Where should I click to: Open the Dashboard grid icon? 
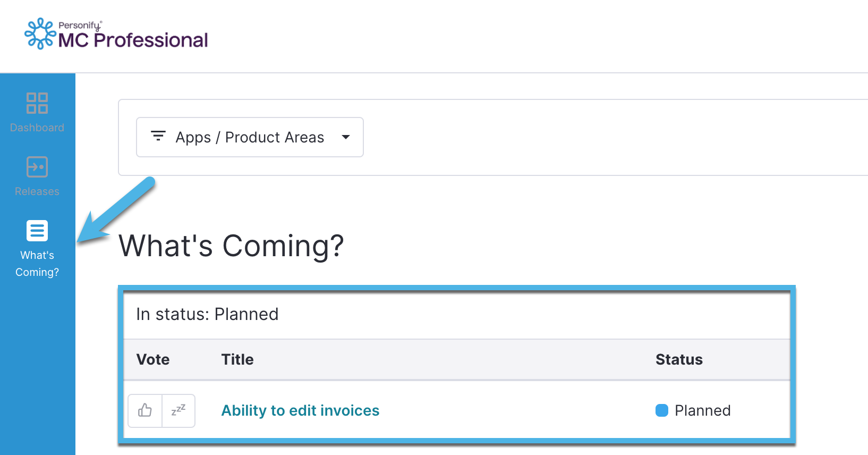37,103
